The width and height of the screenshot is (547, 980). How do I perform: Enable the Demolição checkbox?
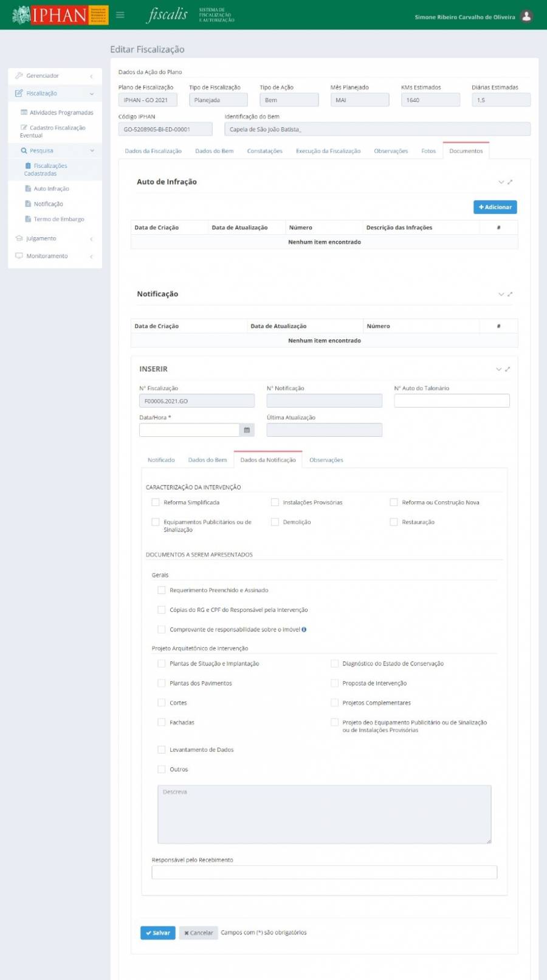(x=275, y=522)
